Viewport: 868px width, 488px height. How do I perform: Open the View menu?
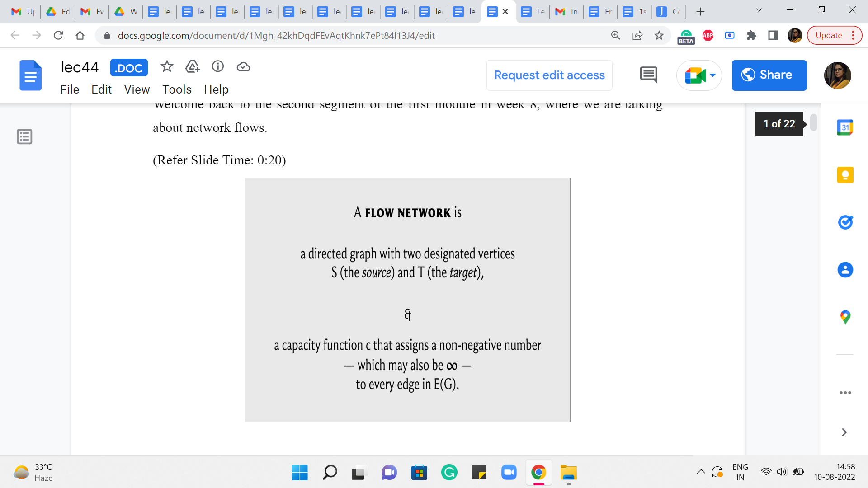pos(137,89)
